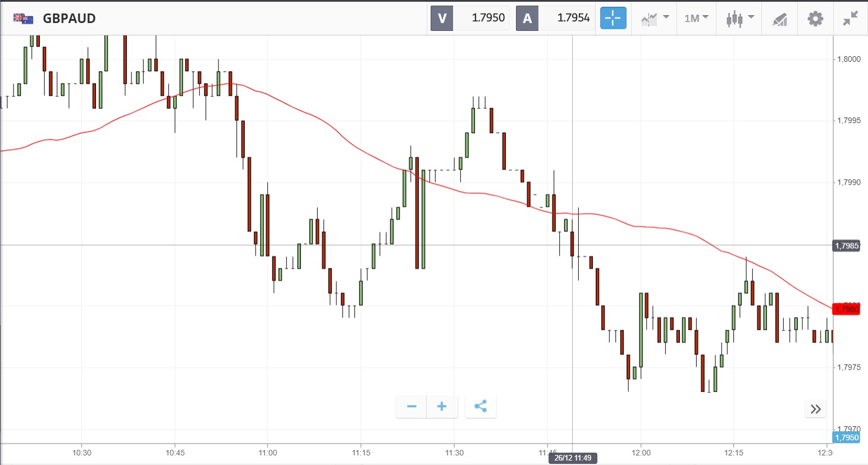Zoom in the chart with plus
The width and height of the screenshot is (868, 465).
[442, 407]
